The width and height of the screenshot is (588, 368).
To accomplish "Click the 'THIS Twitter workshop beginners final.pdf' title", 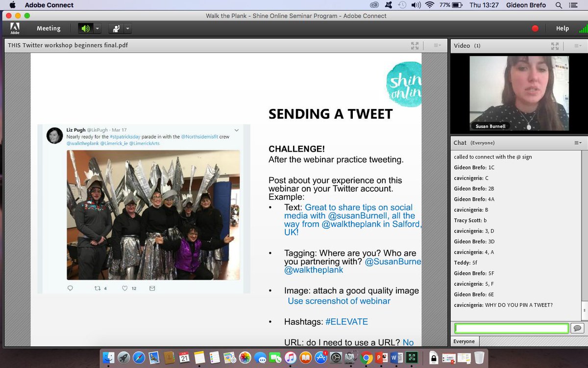I will 68,46.
